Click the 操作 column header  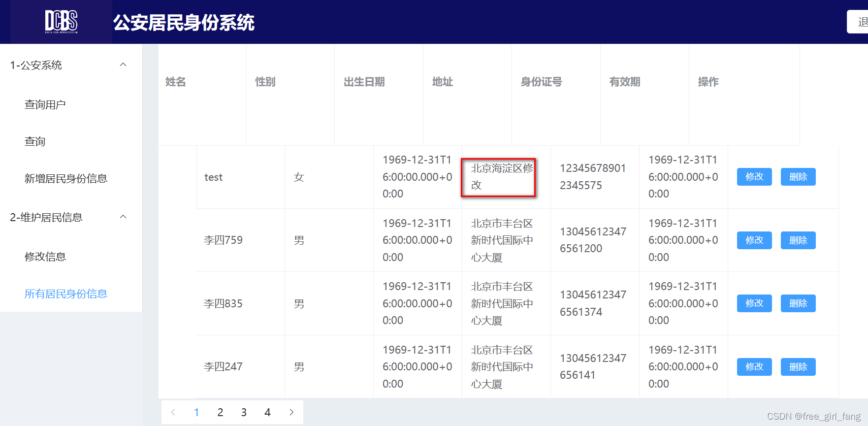click(x=708, y=82)
